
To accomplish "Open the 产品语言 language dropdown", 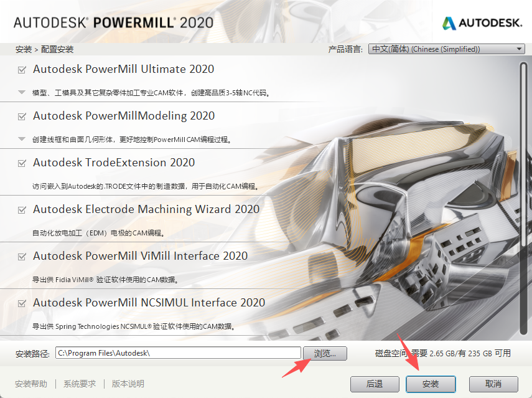I will [x=519, y=49].
